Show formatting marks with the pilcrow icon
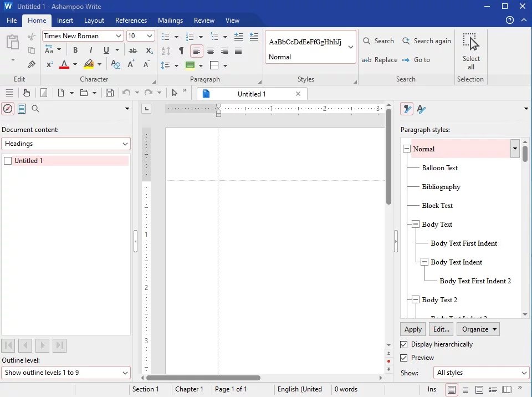532x397 pixels. (x=181, y=50)
